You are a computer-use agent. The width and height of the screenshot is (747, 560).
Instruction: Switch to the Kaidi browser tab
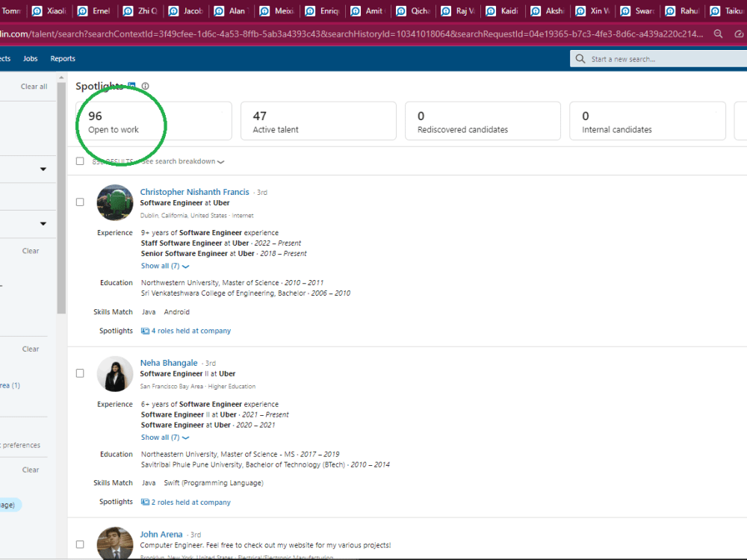point(503,10)
